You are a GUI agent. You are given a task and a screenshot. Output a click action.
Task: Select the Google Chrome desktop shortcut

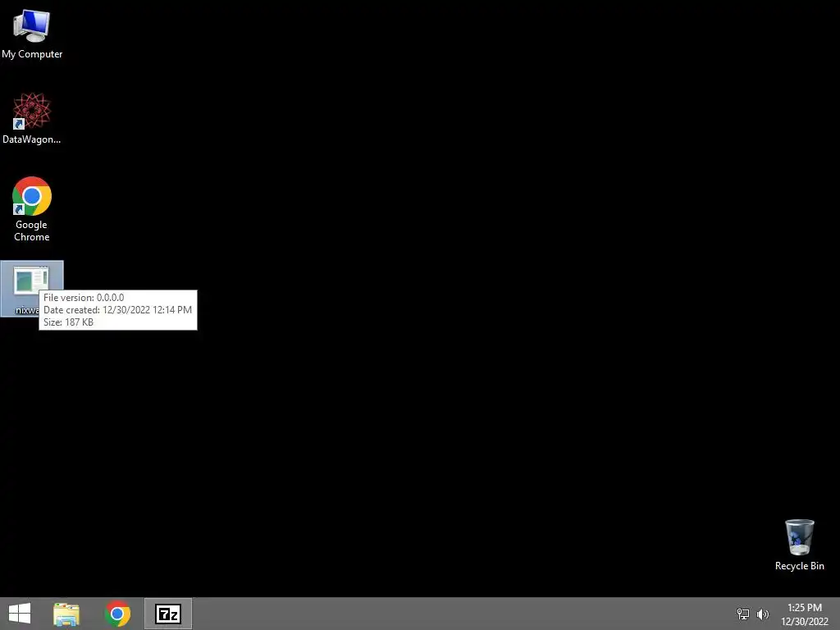click(x=32, y=209)
